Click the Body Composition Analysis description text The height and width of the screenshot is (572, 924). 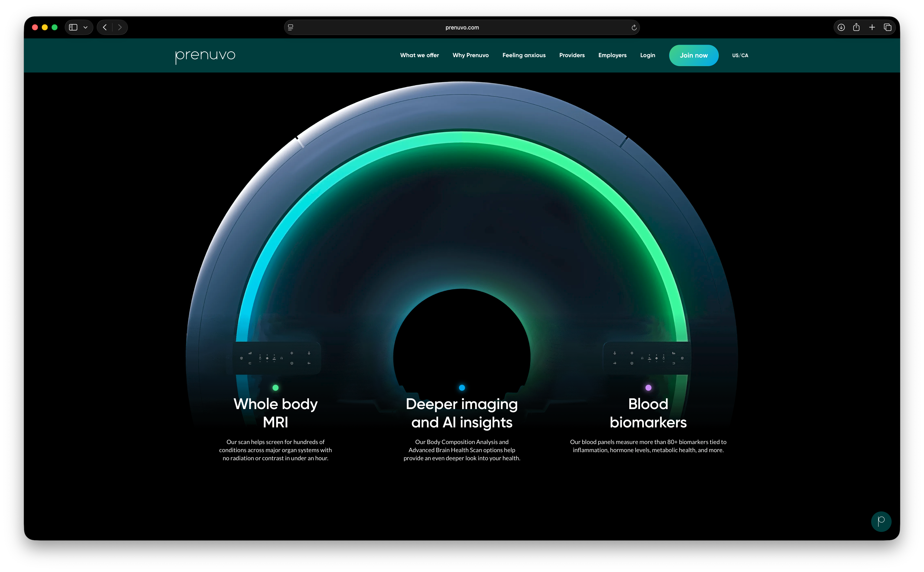[x=462, y=450]
